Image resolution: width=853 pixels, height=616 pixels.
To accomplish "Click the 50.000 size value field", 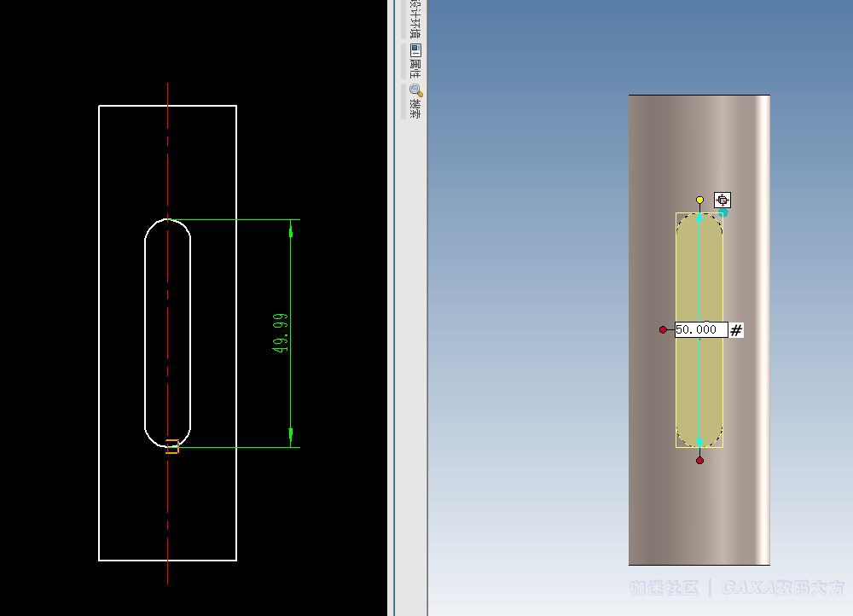I will [x=700, y=330].
